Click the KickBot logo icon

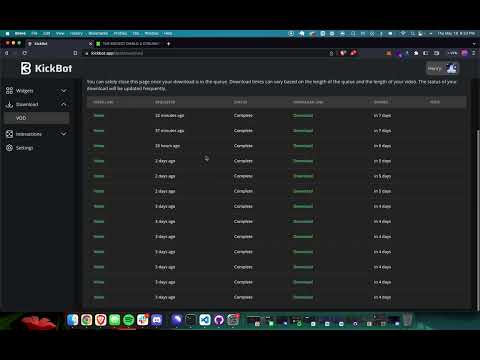[x=26, y=68]
